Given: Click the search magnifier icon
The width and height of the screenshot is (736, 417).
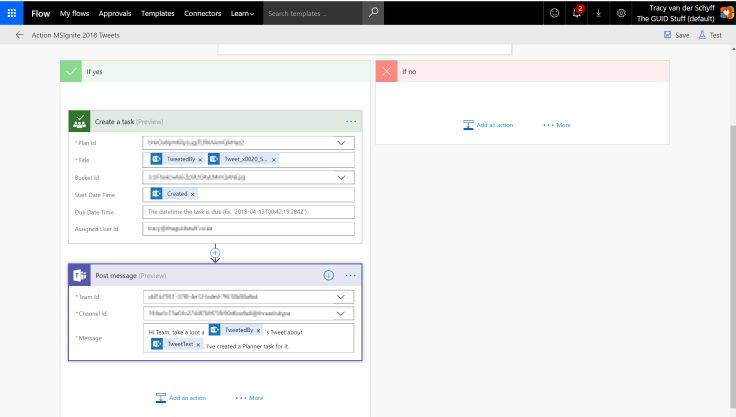Looking at the screenshot, I should pos(373,13).
